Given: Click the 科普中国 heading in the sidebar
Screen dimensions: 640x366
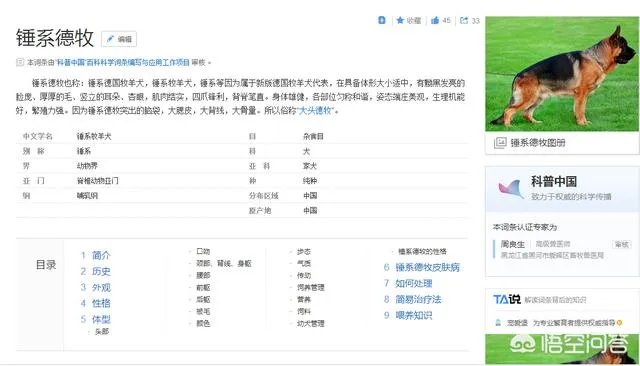Looking at the screenshot, I should click(x=554, y=181).
